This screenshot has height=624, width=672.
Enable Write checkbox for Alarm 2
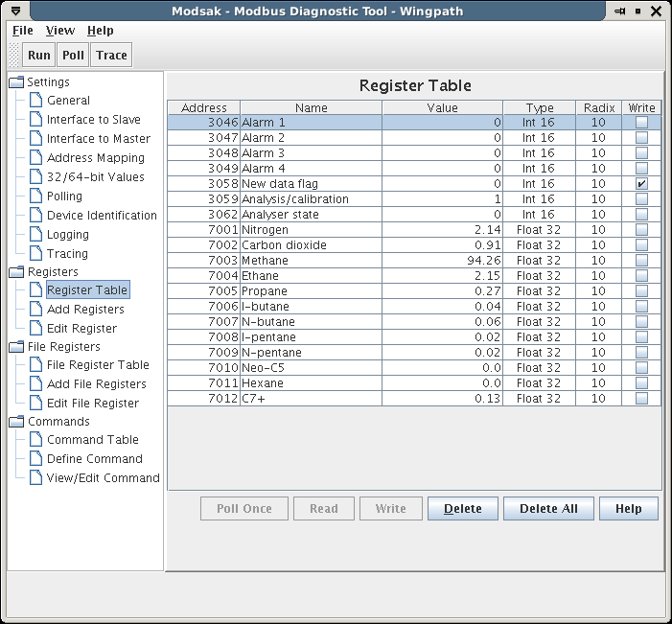pos(641,138)
